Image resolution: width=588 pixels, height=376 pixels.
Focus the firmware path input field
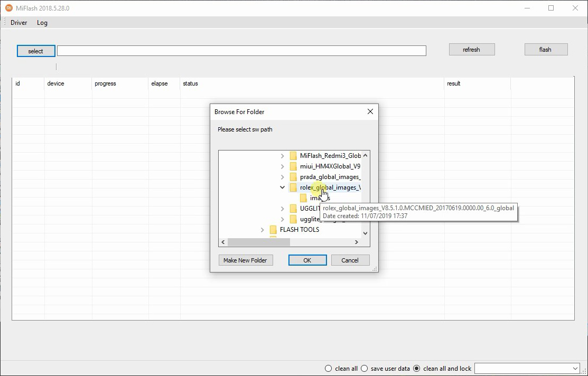point(241,51)
